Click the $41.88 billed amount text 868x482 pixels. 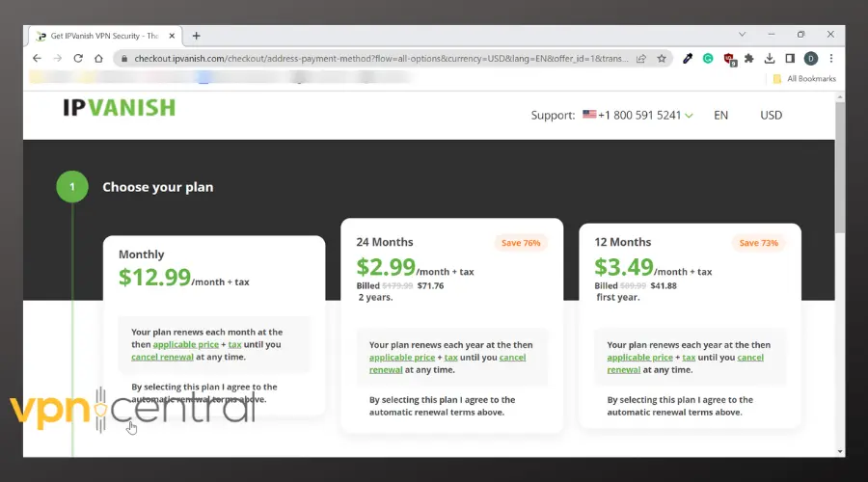tap(664, 285)
